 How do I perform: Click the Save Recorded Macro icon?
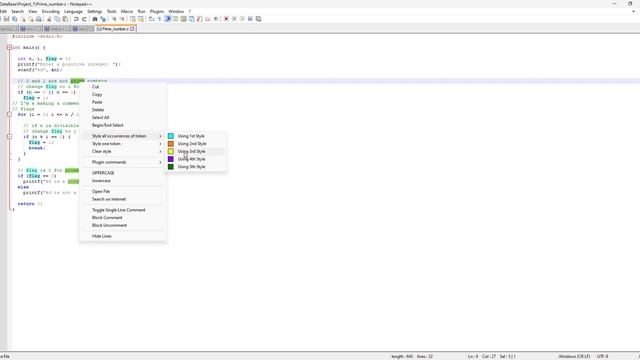(x=258, y=19)
